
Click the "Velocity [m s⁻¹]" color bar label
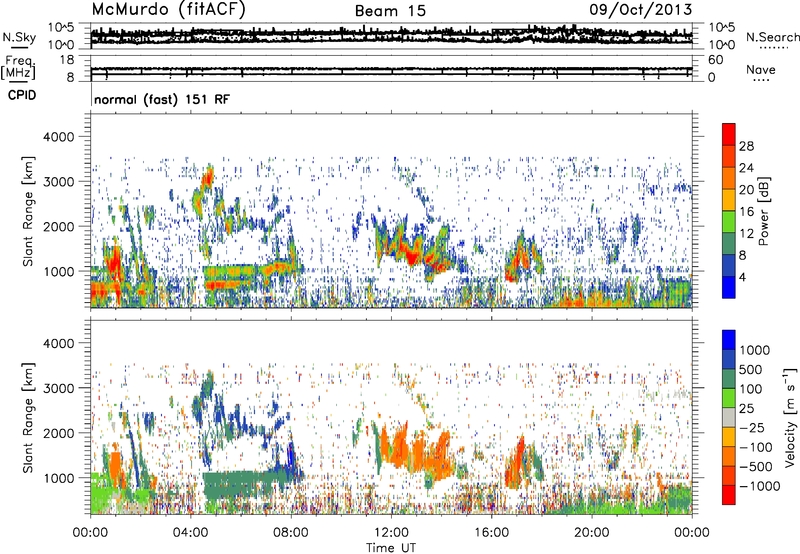point(790,417)
